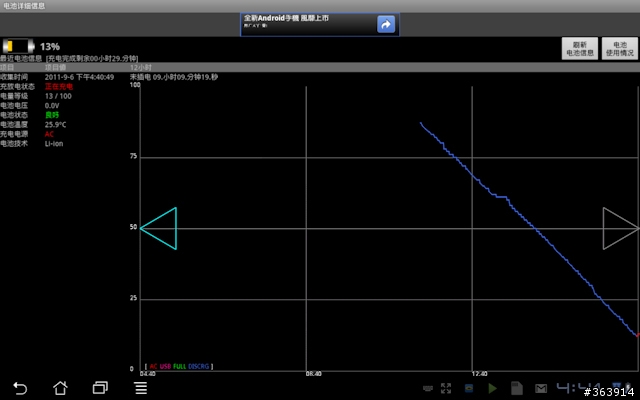The height and width of the screenshot is (400, 640).
Task: Go back using the Android back icon
Action: click(20, 388)
